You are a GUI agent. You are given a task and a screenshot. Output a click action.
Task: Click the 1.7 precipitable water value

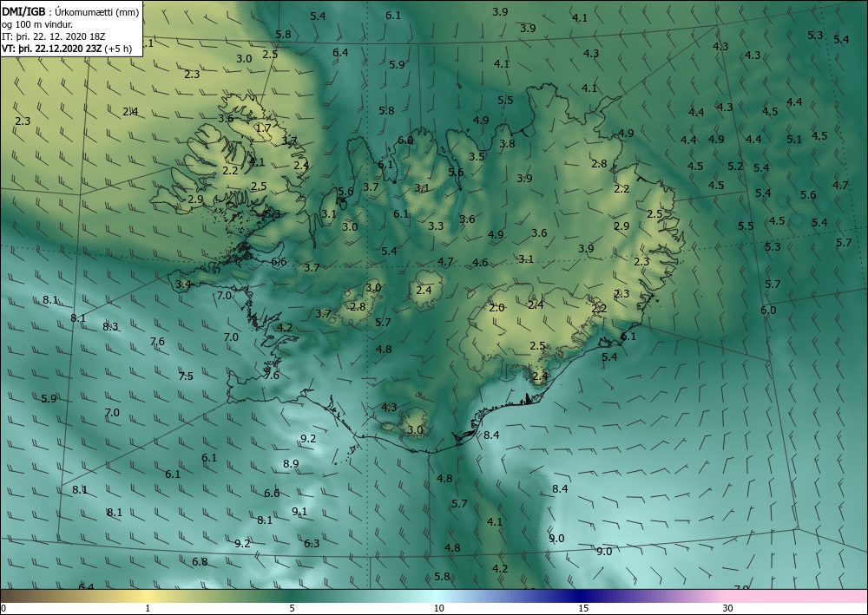[264, 128]
